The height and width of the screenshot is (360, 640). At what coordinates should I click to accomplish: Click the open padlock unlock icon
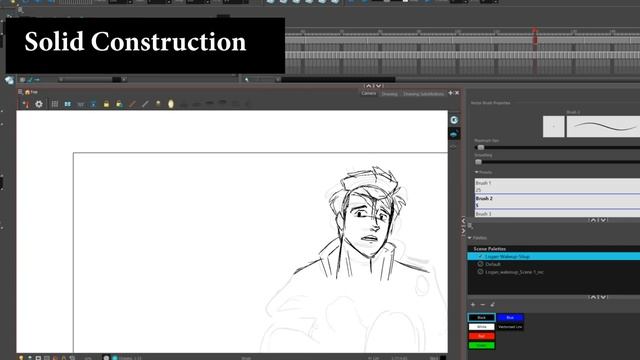tap(119, 104)
